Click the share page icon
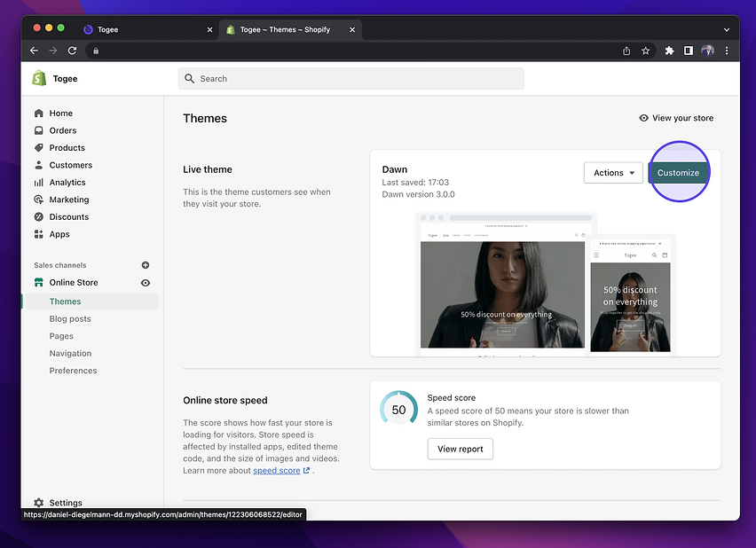 [626, 51]
